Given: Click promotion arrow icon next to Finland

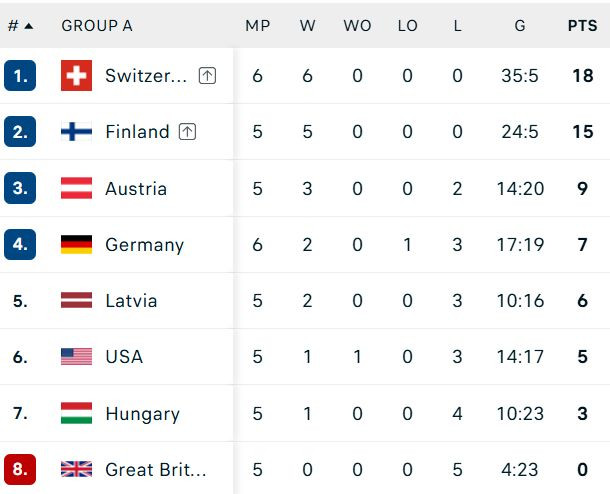Looking at the screenshot, I should pos(187,131).
